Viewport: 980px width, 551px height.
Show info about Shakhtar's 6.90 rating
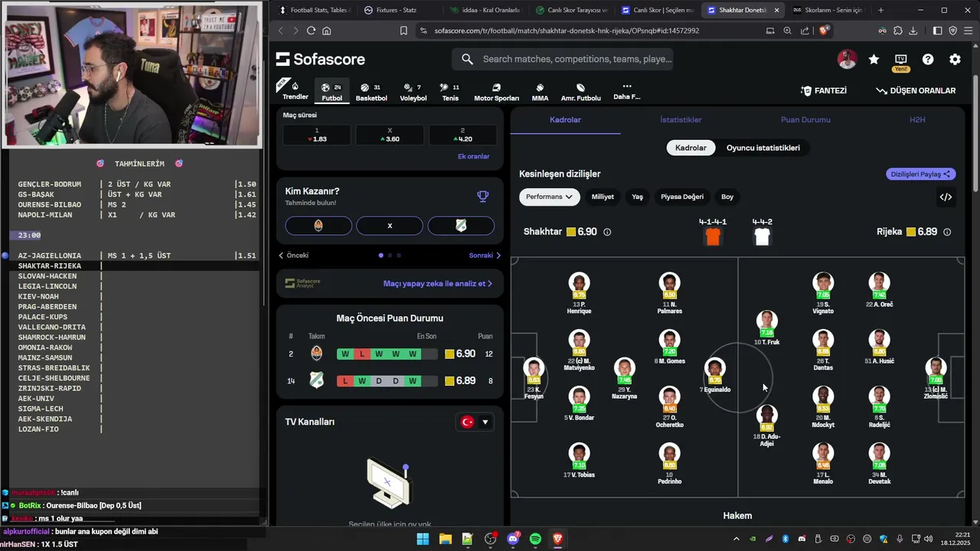point(607,232)
